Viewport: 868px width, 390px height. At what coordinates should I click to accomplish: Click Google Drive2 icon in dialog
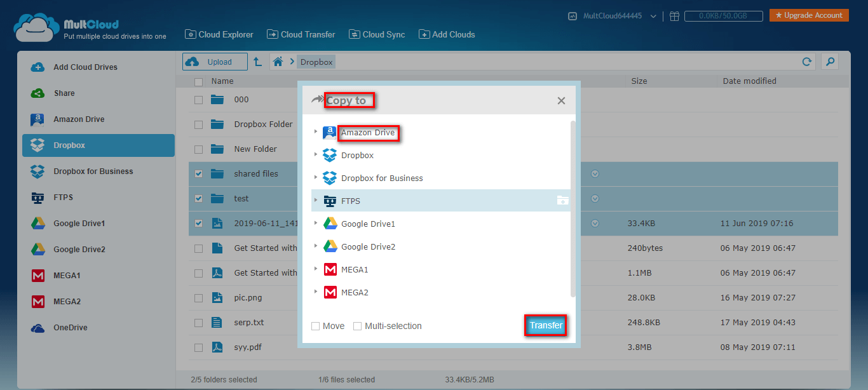click(330, 246)
